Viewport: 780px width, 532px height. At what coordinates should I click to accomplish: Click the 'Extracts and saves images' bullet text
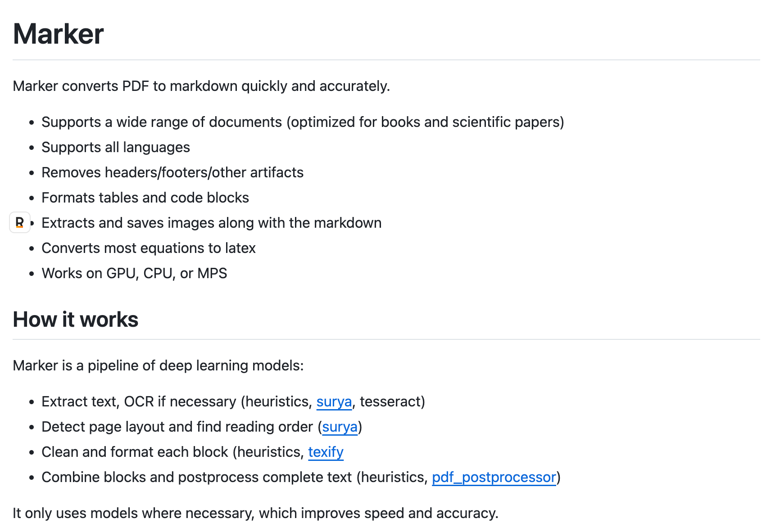[212, 223]
